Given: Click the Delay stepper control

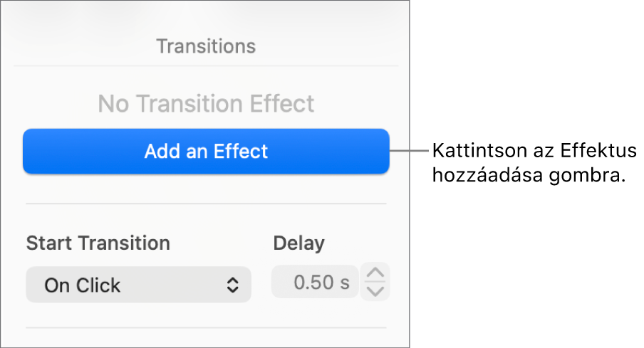Looking at the screenshot, I should tap(375, 282).
